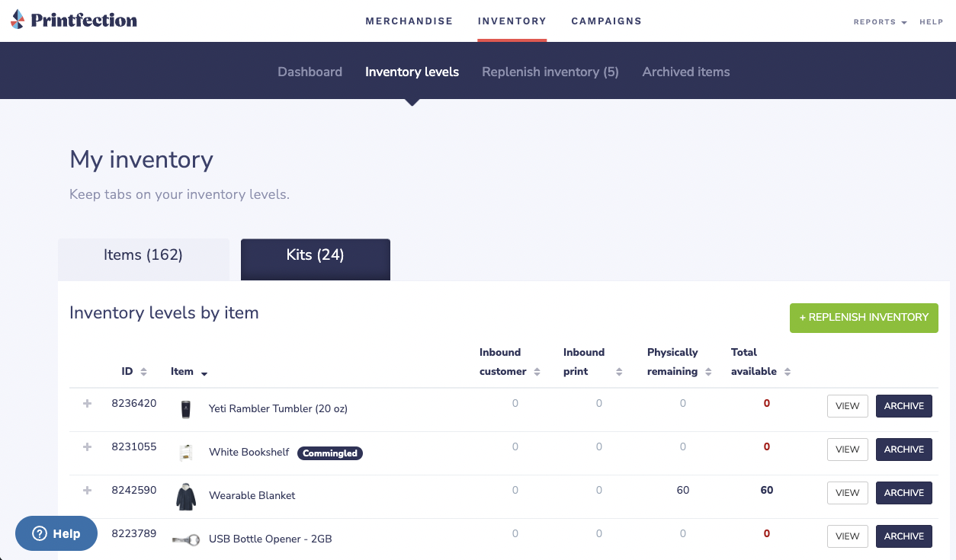Open the floating Help widget
This screenshot has height=560, width=956.
(56, 533)
